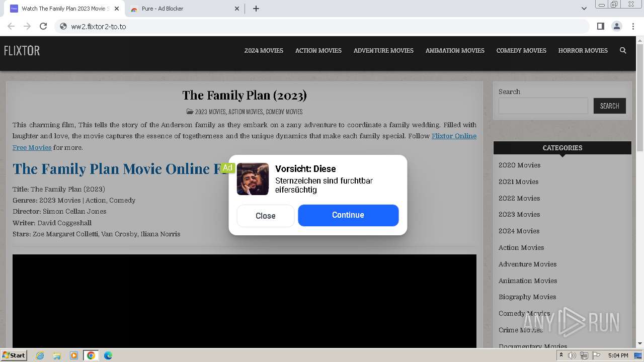Open Comedy Movies menu item

[x=521, y=50]
